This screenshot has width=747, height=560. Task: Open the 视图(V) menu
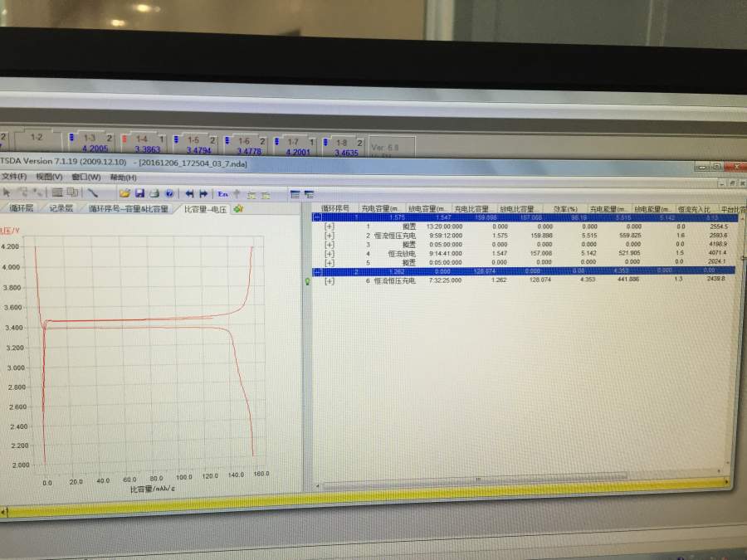49,177
